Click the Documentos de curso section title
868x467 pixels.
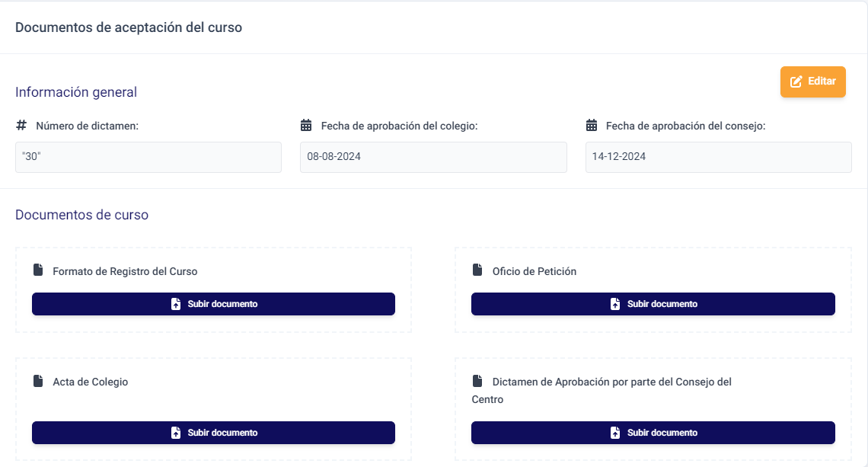pos(81,215)
